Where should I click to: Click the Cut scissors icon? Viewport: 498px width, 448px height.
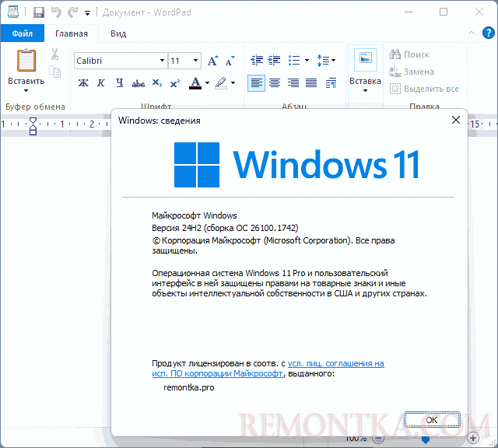tap(54, 54)
